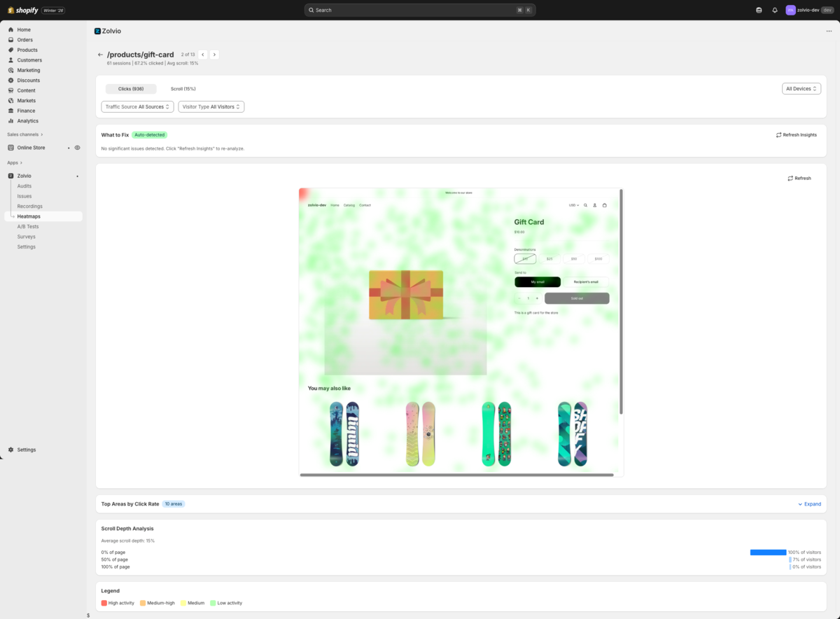Go to next heatmap page arrow
The image size is (840, 619).
pos(214,55)
